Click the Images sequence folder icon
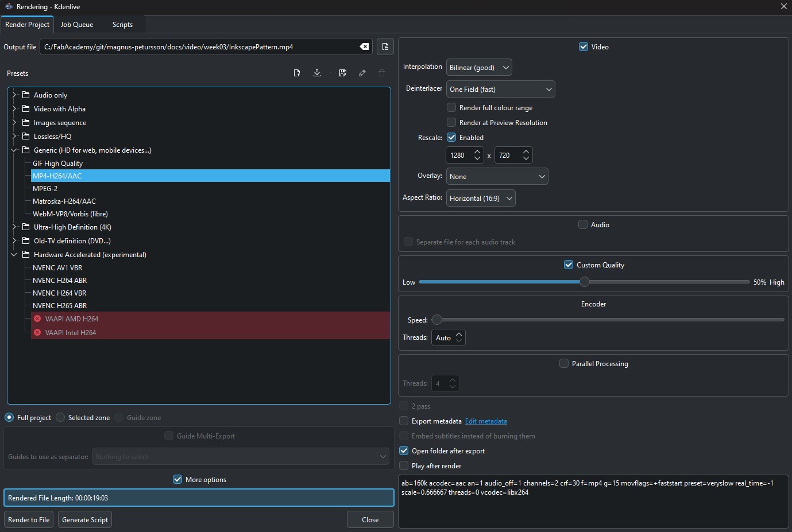Image resolution: width=792 pixels, height=532 pixels. (x=26, y=122)
